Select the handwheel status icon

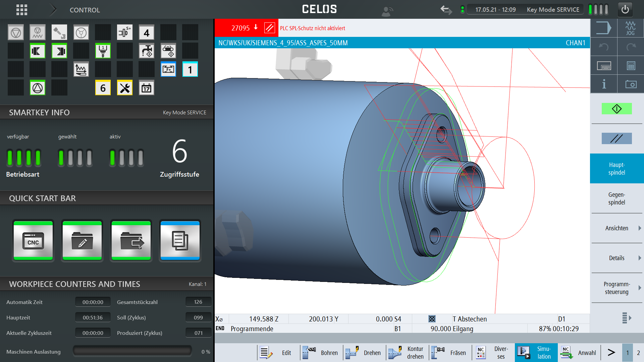pyautogui.click(x=81, y=33)
